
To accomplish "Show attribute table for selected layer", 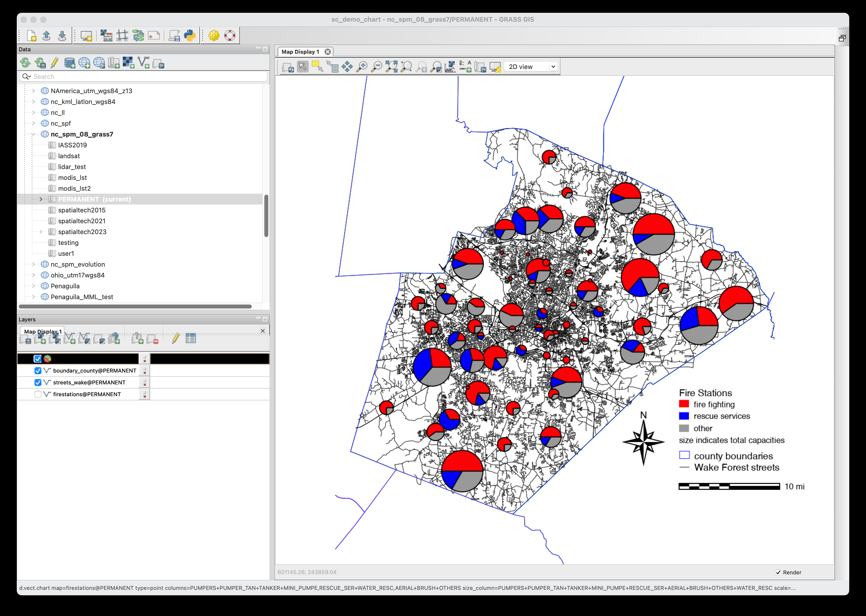I will click(191, 338).
